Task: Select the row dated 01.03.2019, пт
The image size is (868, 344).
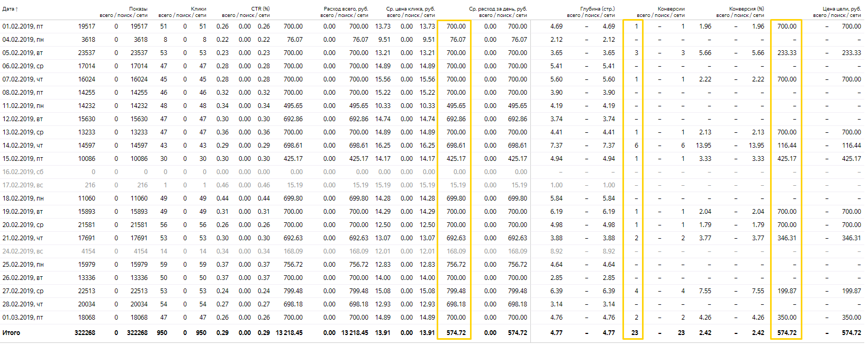Action: (x=431, y=318)
